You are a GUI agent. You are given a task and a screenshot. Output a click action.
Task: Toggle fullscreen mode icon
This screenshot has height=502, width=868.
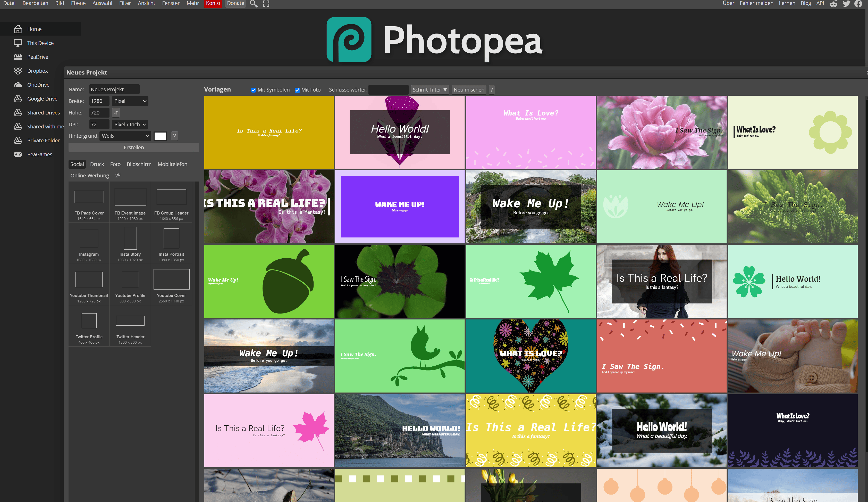266,3
